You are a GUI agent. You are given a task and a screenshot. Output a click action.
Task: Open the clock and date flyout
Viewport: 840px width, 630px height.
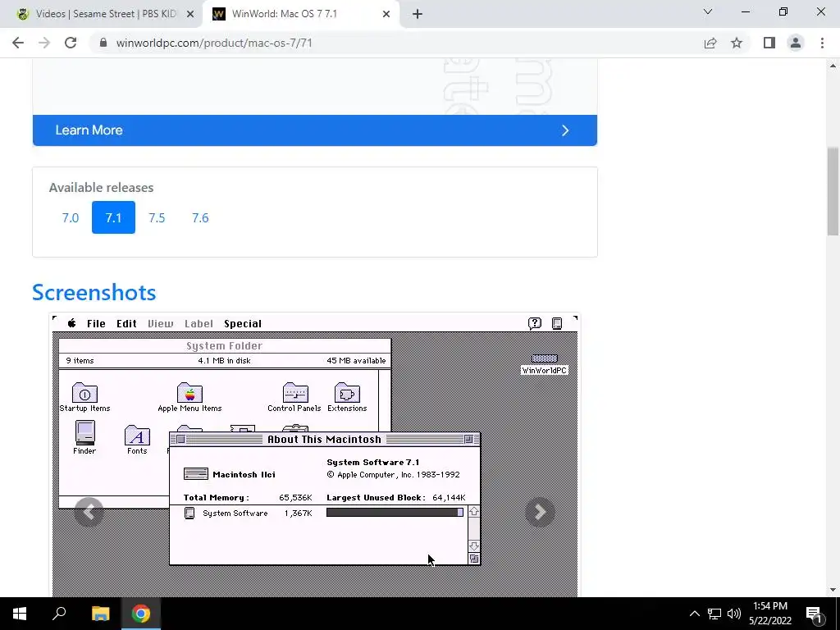(x=770, y=614)
